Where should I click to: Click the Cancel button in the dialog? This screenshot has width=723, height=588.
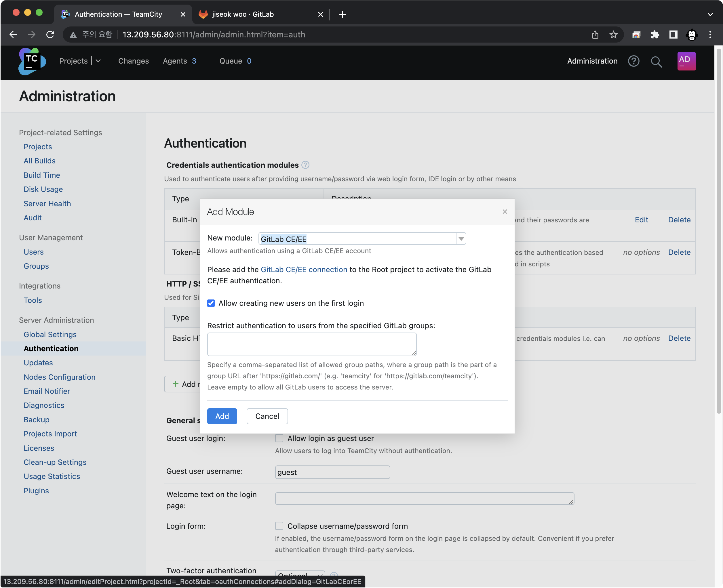tap(267, 416)
